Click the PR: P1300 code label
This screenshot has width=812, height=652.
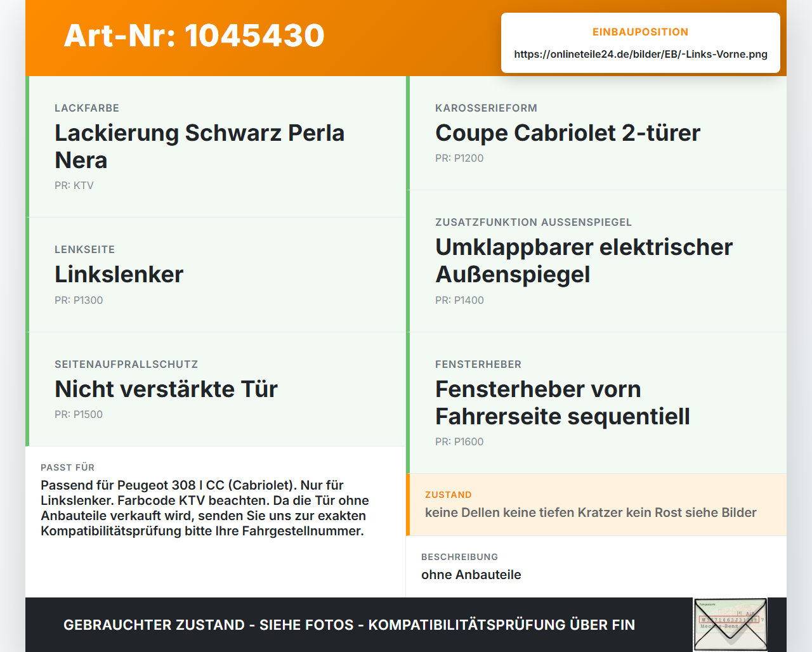click(x=79, y=301)
